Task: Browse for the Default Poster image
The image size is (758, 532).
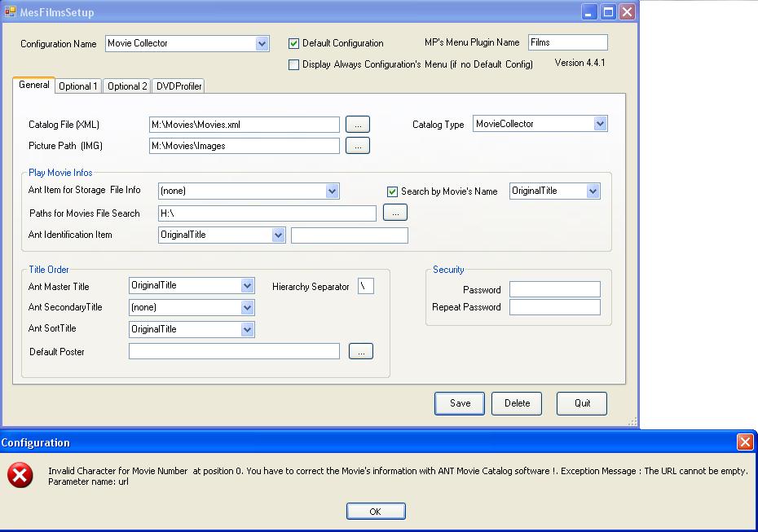Action: [x=361, y=351]
